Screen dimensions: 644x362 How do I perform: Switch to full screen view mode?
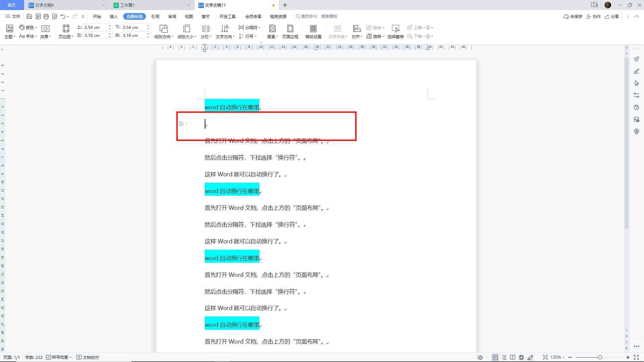(x=637, y=357)
